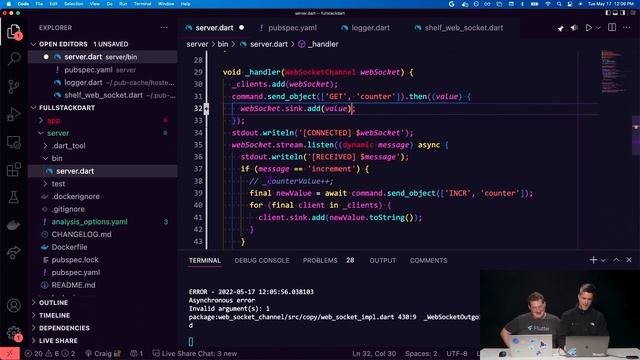The height and width of the screenshot is (360, 640).
Task: Open the Source Control view
Action: 13,87
